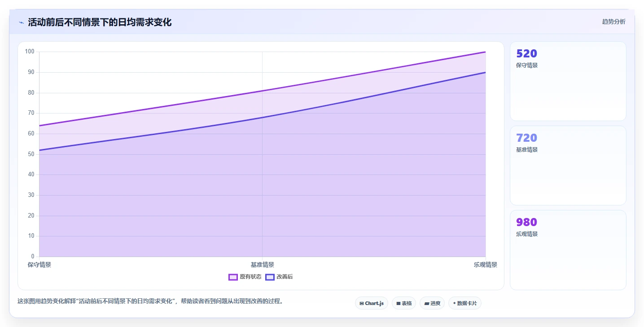The image size is (644, 327).
Task: Click the 趋势分析 label in the header
Action: click(x=613, y=22)
